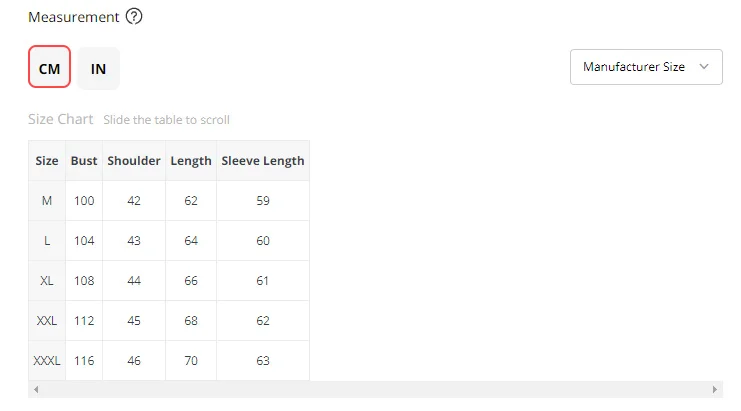This screenshot has width=741, height=411.
Task: Click the sleeve length value 62 cell
Action: pyautogui.click(x=263, y=320)
